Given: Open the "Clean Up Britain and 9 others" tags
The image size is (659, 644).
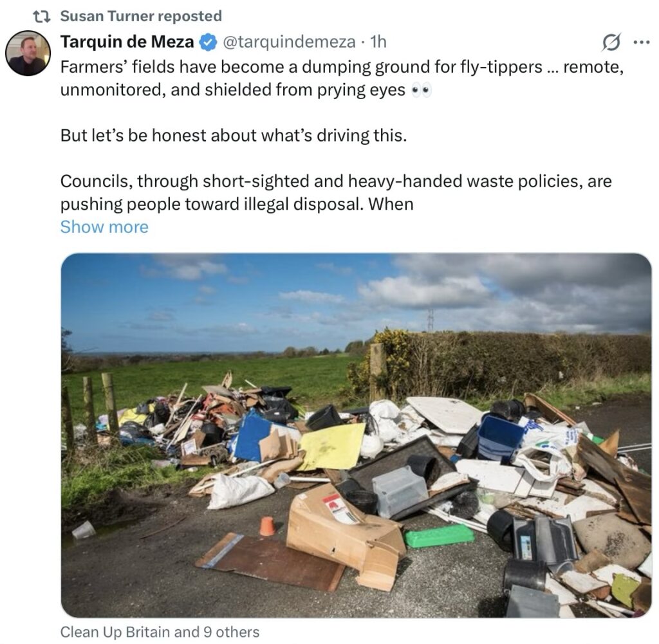Looking at the screenshot, I should (160, 632).
